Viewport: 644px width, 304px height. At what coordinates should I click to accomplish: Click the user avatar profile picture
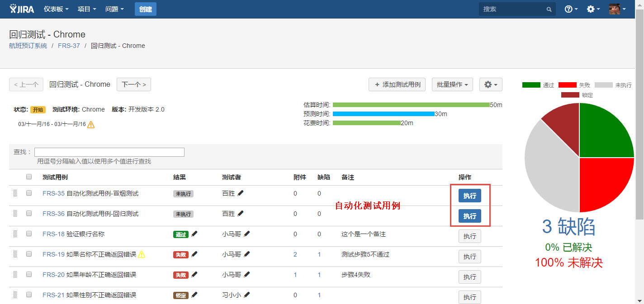coord(615,9)
